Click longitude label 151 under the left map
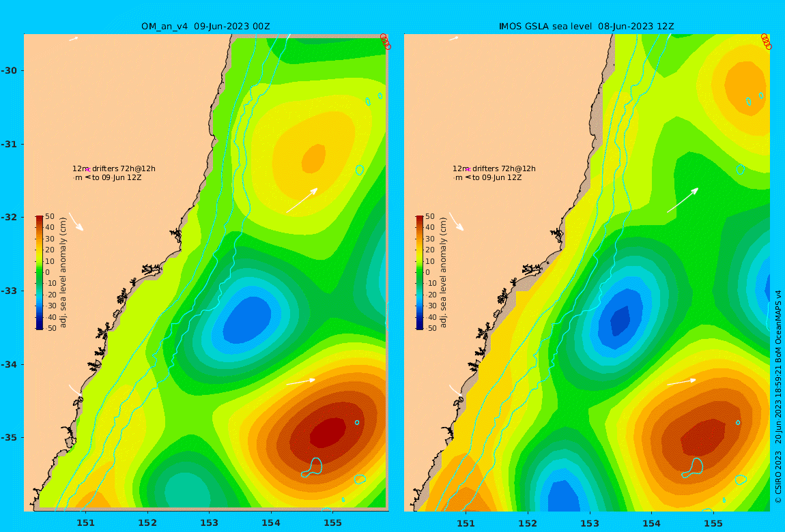Viewport: 785px width, 532px height. point(85,523)
